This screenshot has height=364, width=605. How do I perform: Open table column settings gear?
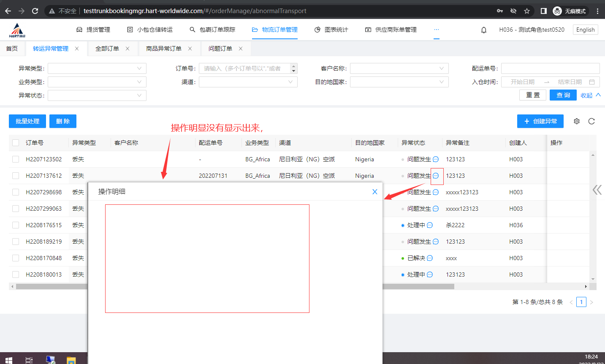tap(577, 121)
